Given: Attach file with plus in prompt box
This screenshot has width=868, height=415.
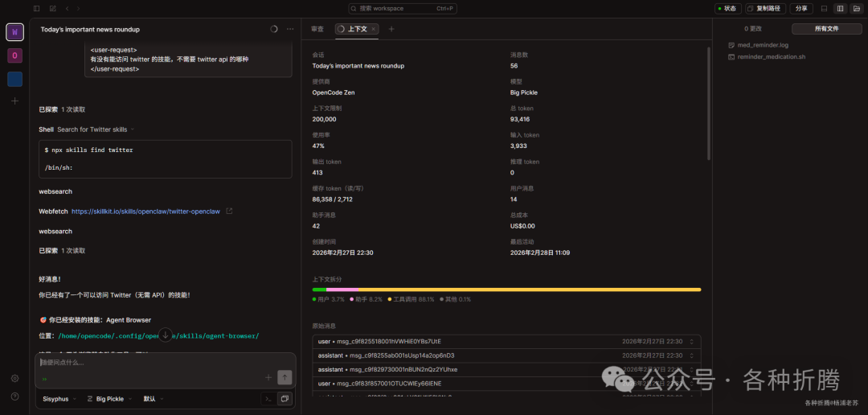Looking at the screenshot, I should pyautogui.click(x=268, y=377).
